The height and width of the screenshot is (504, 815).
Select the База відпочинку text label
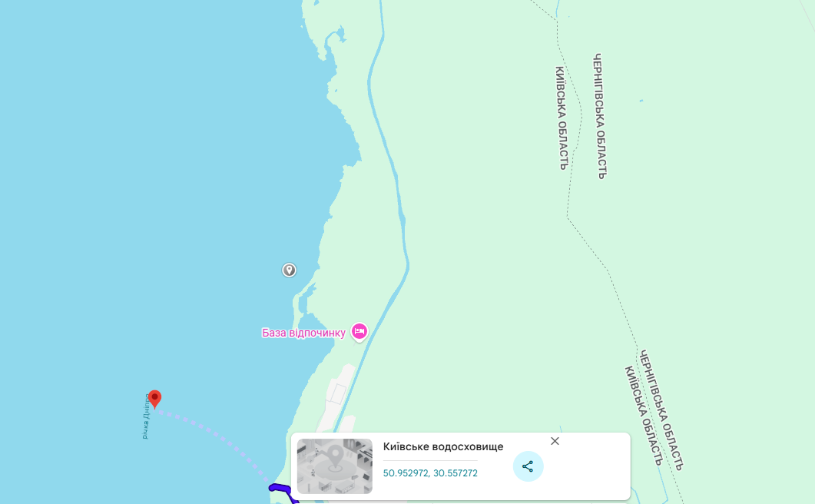[x=303, y=333]
